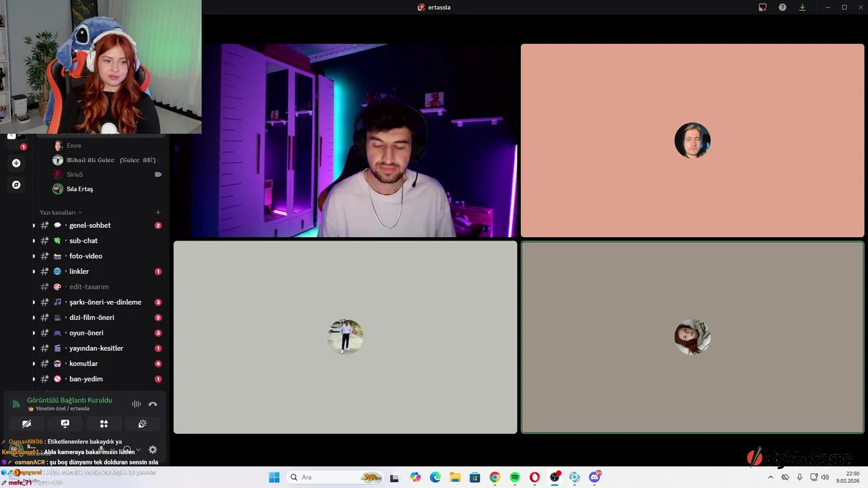The width and height of the screenshot is (868, 488).
Task: Click the taskbar Ara search box
Action: pos(336,477)
